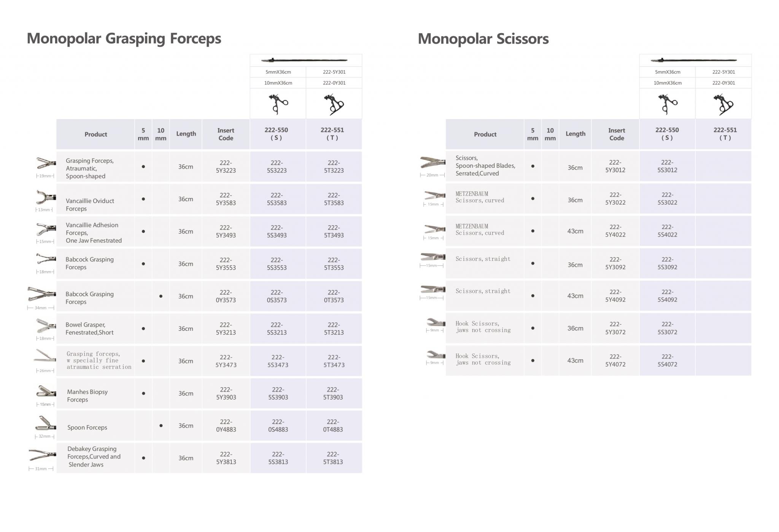Click the Bowel Grasper Fenestrated jaw image
This screenshot has height=532, width=779.
pos(46,326)
